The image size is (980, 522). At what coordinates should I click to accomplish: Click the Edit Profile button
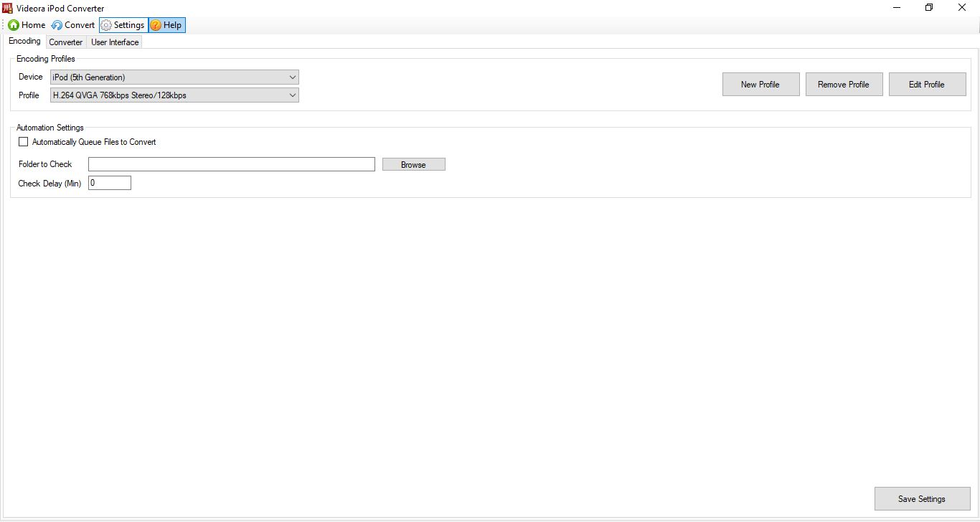[x=927, y=85]
